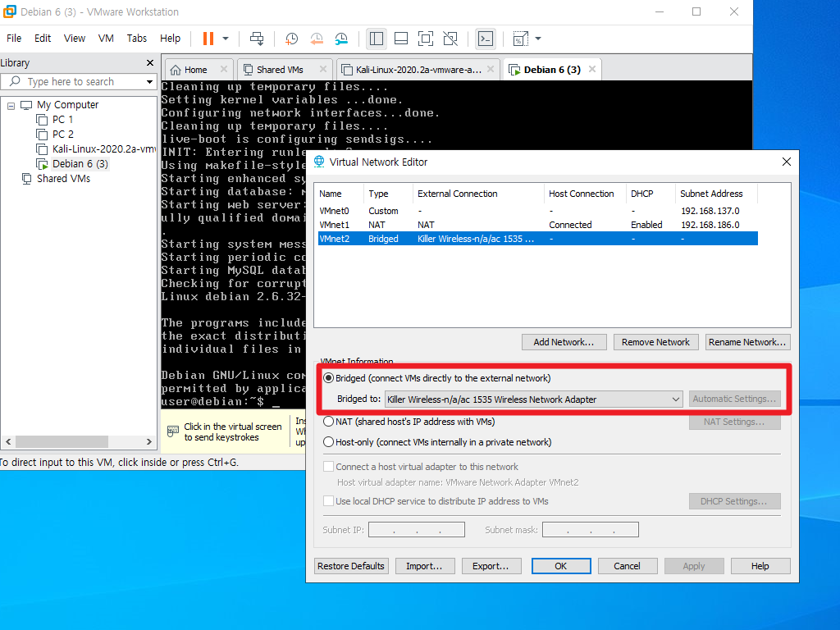Screen dimensions: 840x630
Task: Click Remove Network button
Action: (x=655, y=342)
